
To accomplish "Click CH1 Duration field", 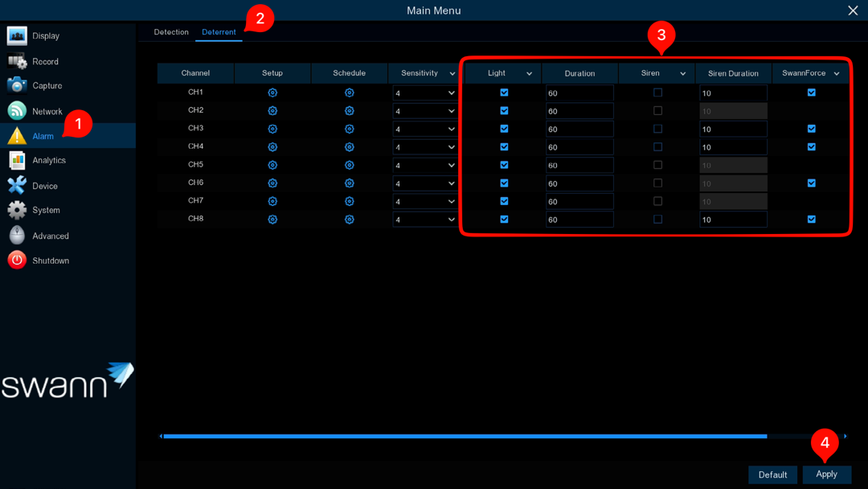I will coord(579,93).
